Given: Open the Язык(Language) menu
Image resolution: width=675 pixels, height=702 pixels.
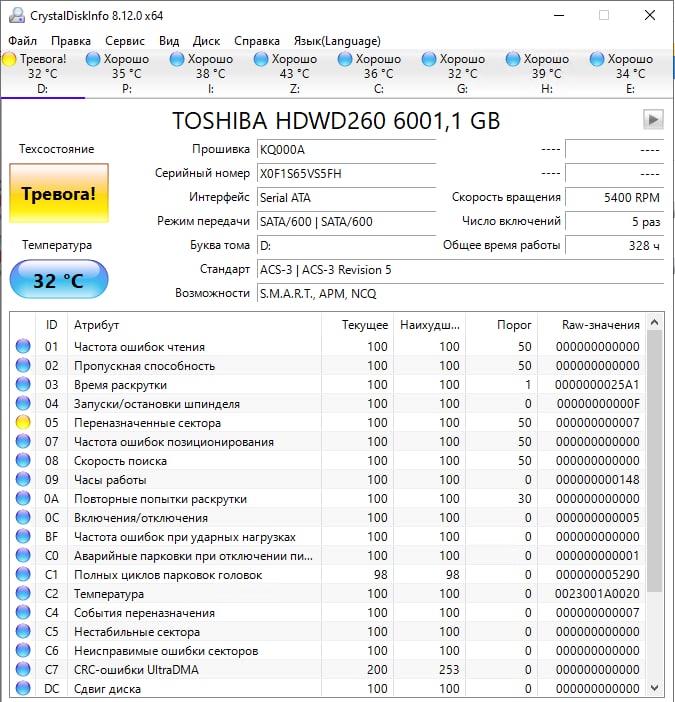Looking at the screenshot, I should [337, 41].
